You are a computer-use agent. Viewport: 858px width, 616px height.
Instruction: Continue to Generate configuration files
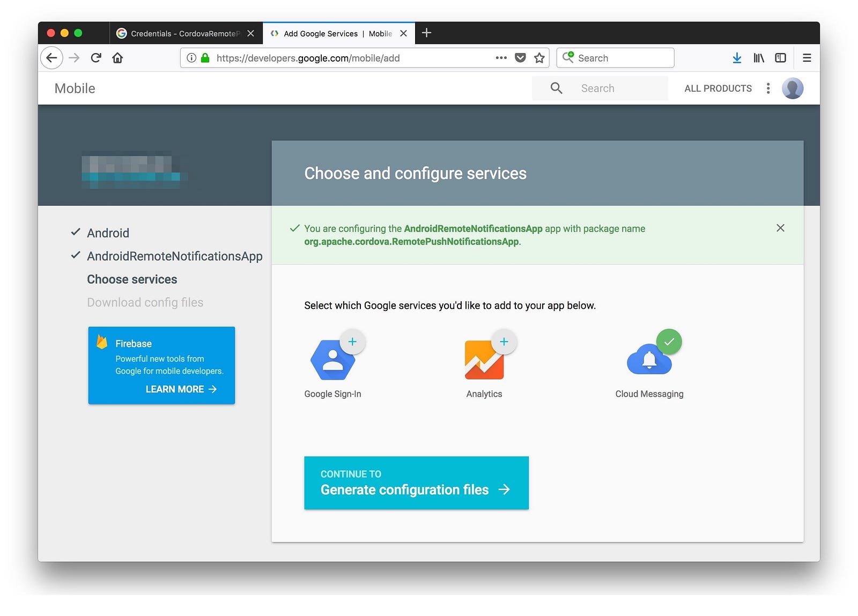pyautogui.click(x=416, y=483)
